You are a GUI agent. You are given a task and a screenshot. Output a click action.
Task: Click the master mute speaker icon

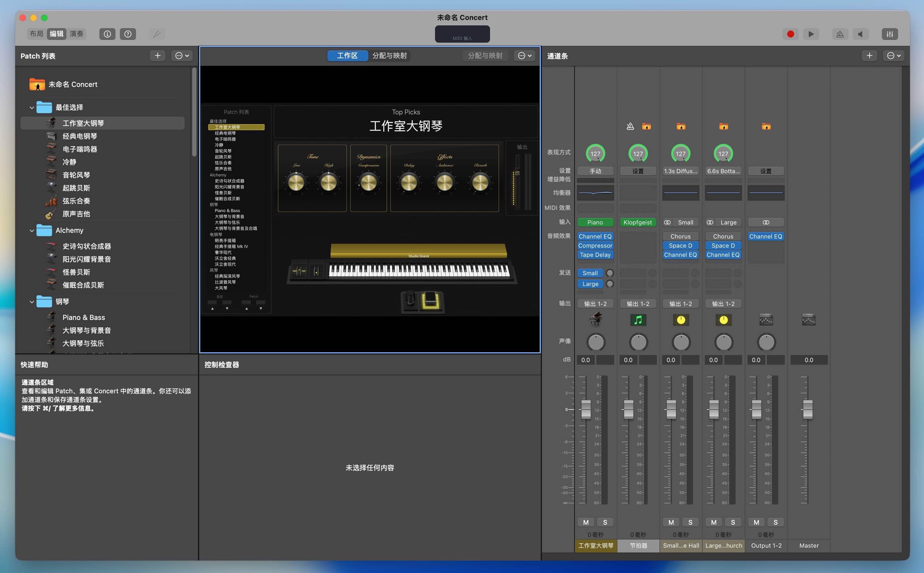coord(860,34)
